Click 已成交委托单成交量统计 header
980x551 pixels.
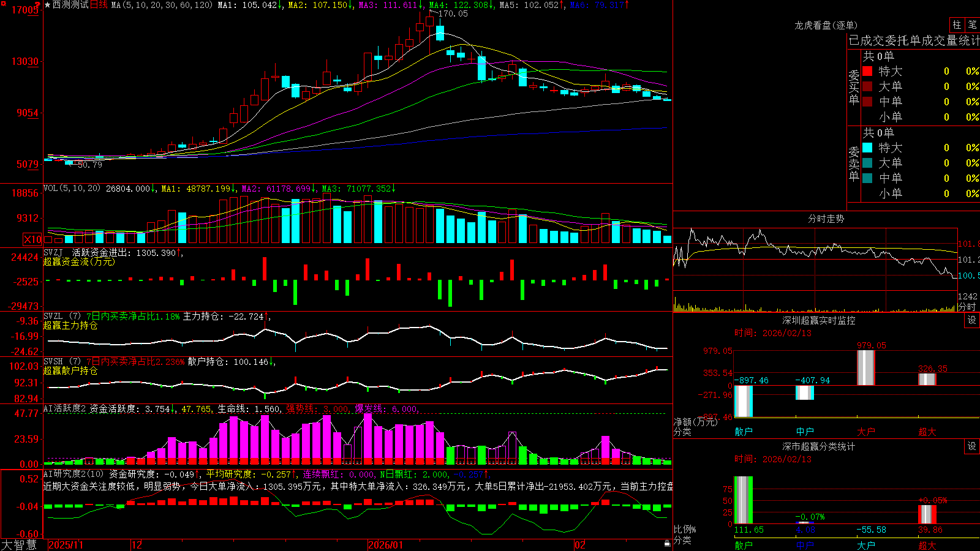point(914,40)
